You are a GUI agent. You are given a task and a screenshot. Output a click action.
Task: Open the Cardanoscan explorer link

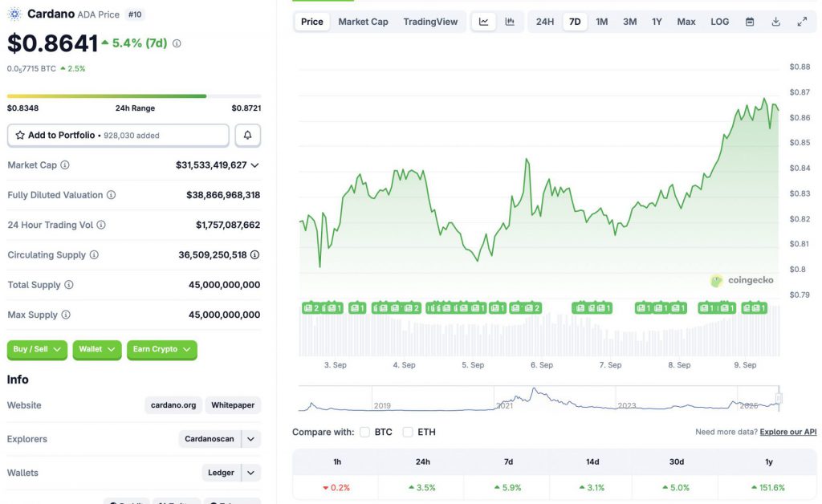210,439
